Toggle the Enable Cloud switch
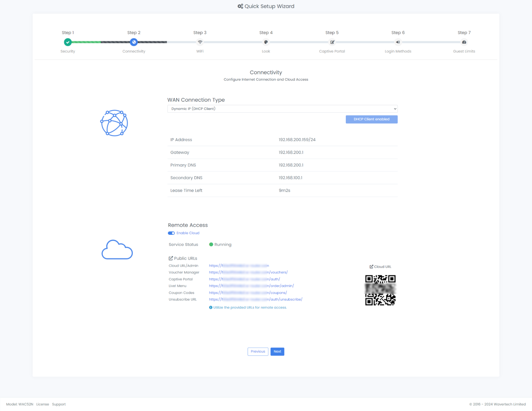The image size is (532, 411). pyautogui.click(x=171, y=233)
